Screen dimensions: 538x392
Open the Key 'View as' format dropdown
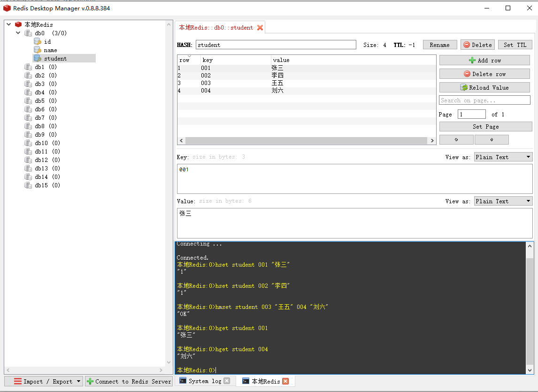[x=503, y=157]
